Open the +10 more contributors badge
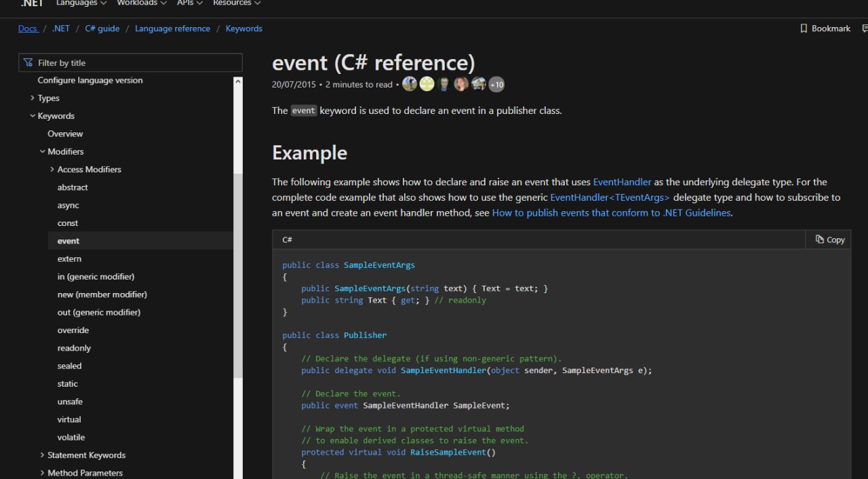Image resolution: width=868 pixels, height=479 pixels. click(x=496, y=84)
